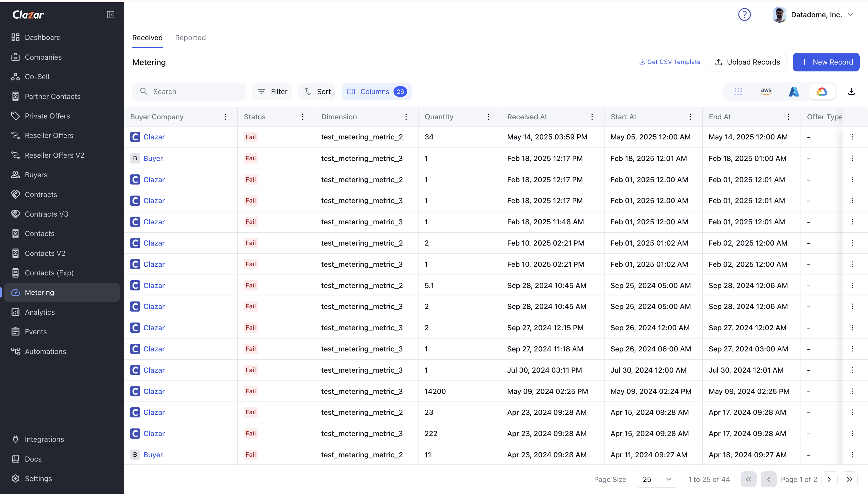868x494 pixels.
Task: Go to previous page of records
Action: (x=768, y=479)
